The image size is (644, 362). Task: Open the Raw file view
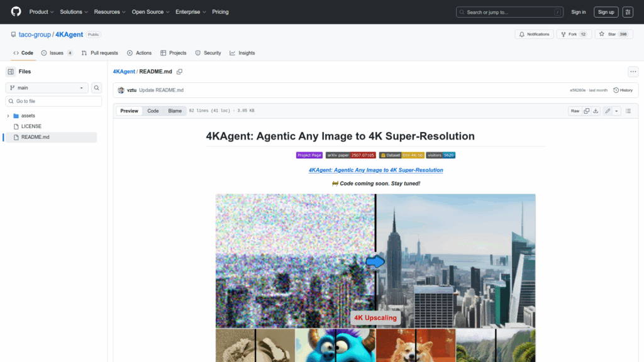575,111
